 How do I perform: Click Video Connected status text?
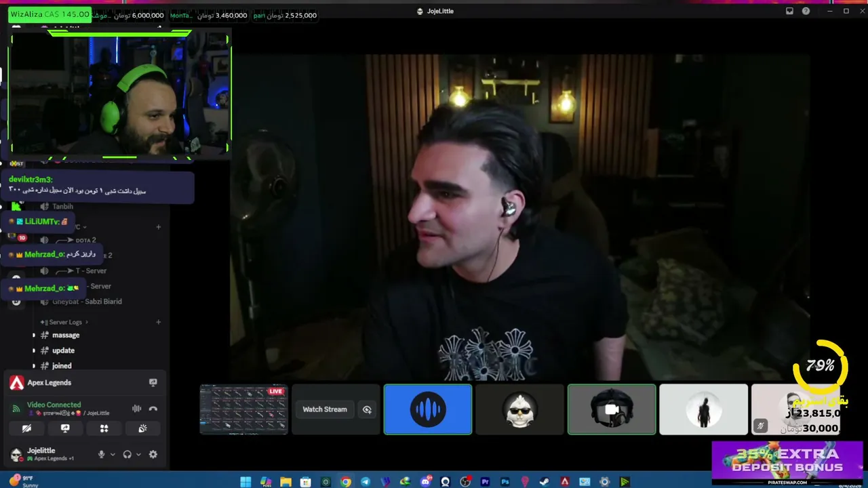tap(54, 405)
